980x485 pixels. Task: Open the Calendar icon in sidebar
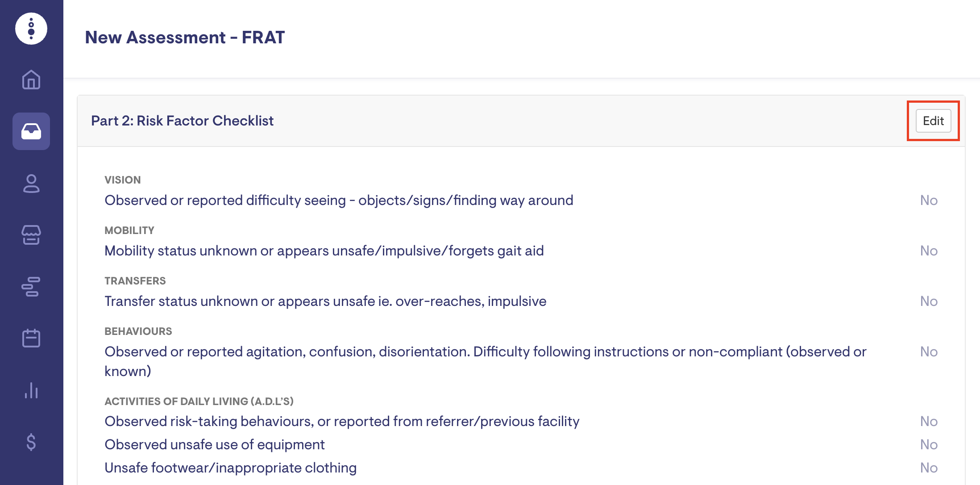click(31, 338)
